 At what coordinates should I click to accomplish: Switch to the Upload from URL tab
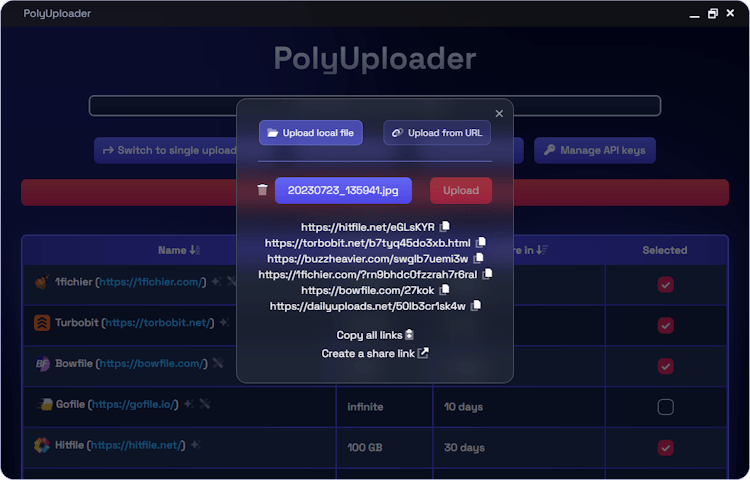pos(437,132)
